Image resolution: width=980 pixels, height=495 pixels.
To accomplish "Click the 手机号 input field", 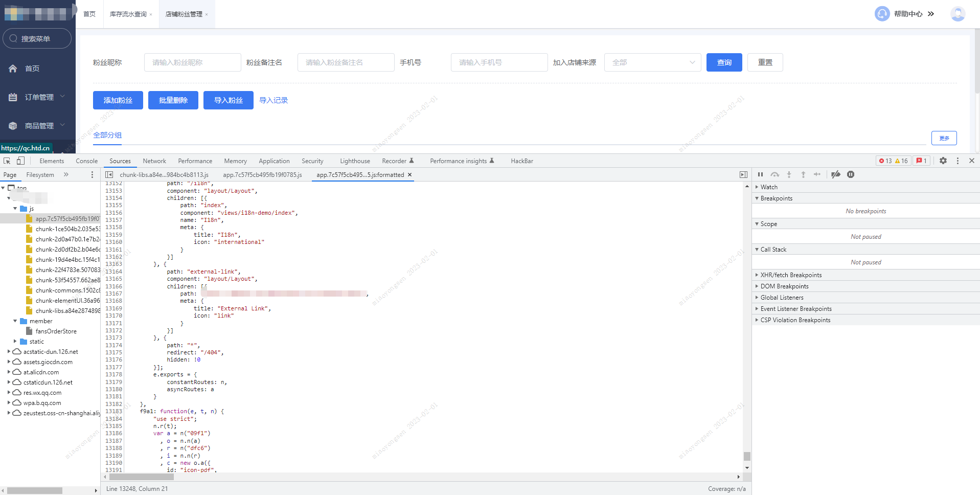I will tap(499, 62).
